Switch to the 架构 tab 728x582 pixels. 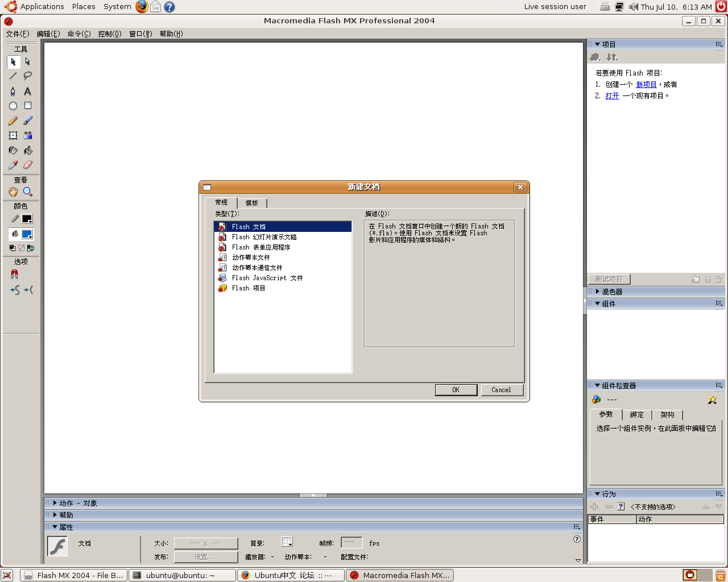click(x=667, y=415)
